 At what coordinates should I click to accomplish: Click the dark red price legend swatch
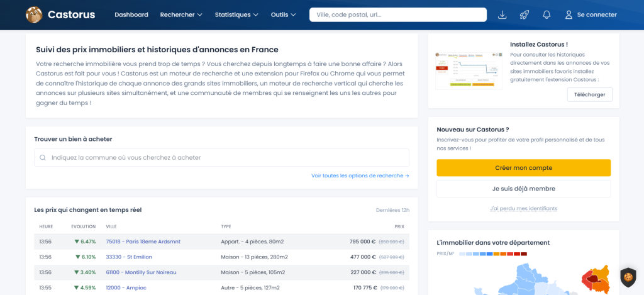pyautogui.click(x=524, y=254)
